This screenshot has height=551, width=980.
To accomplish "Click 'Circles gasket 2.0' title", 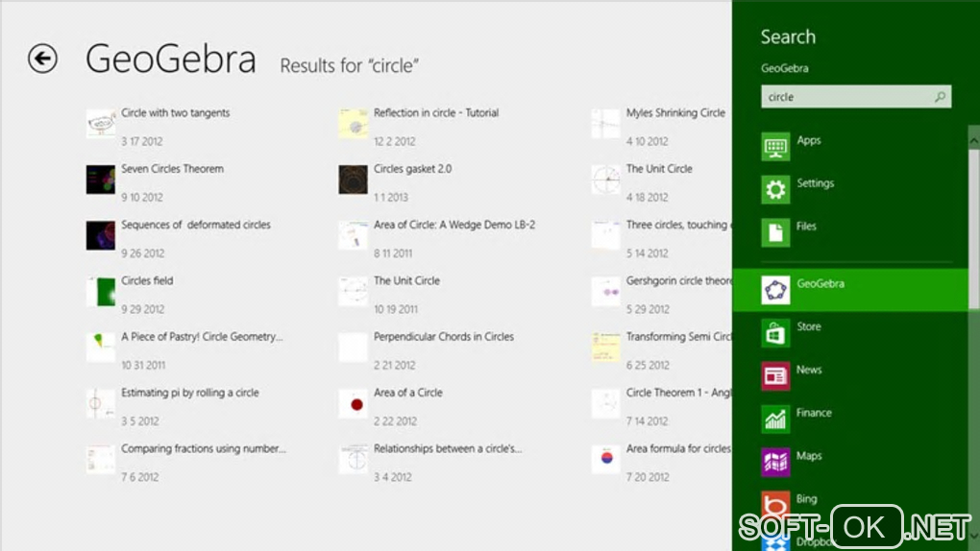I will [412, 169].
